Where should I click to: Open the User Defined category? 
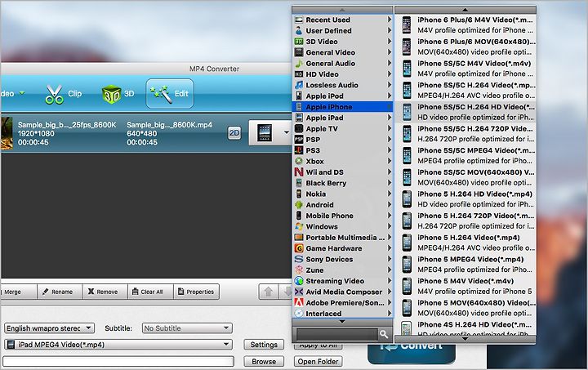click(342, 30)
